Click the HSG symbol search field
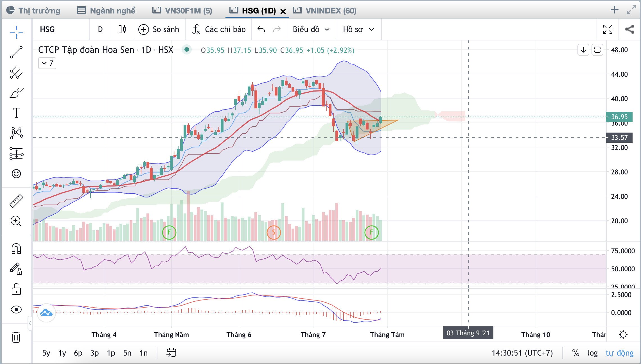Viewport: 641px width, 364px height. pyautogui.click(x=61, y=29)
